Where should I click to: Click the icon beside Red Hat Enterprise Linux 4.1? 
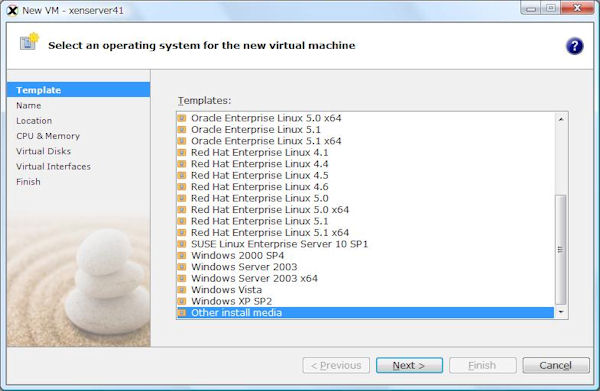point(182,152)
